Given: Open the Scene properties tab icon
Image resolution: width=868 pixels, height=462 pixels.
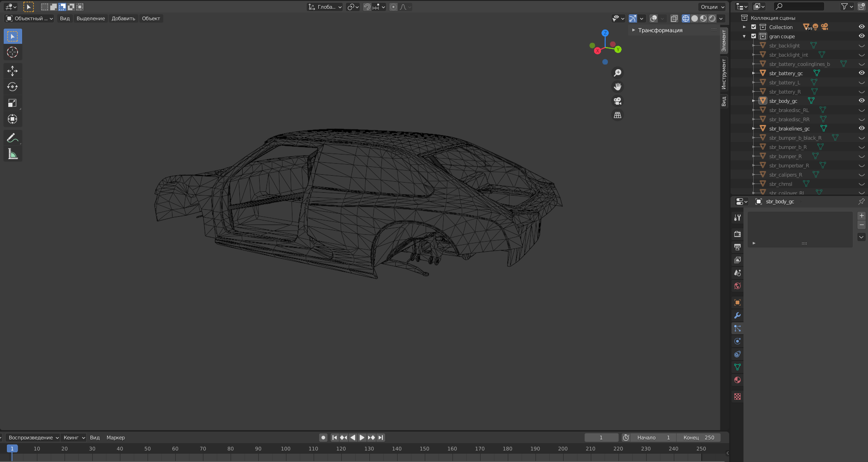Looking at the screenshot, I should 737,273.
